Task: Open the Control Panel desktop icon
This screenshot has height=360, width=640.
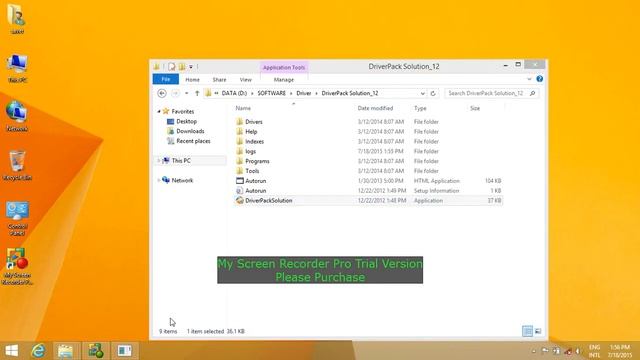Action: [x=17, y=218]
